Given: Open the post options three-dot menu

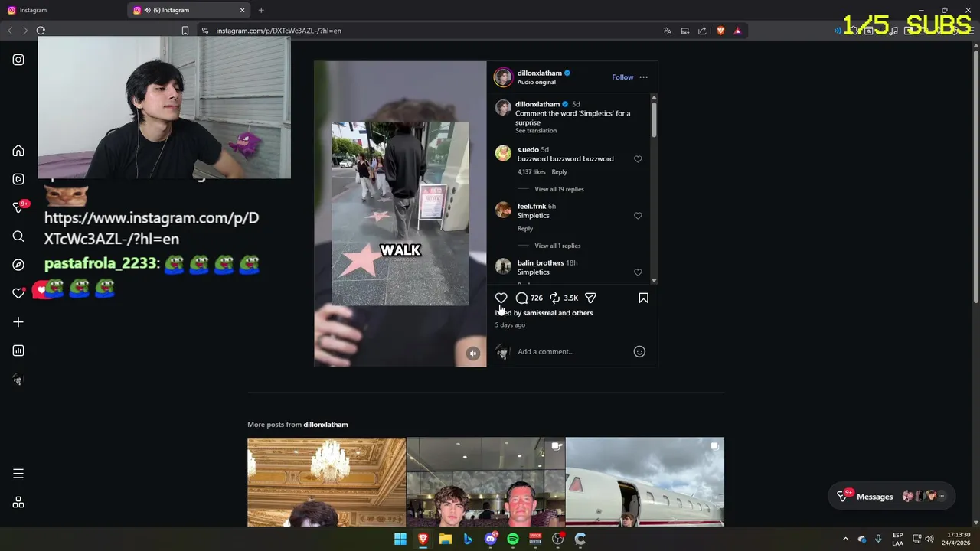Looking at the screenshot, I should pyautogui.click(x=643, y=77).
